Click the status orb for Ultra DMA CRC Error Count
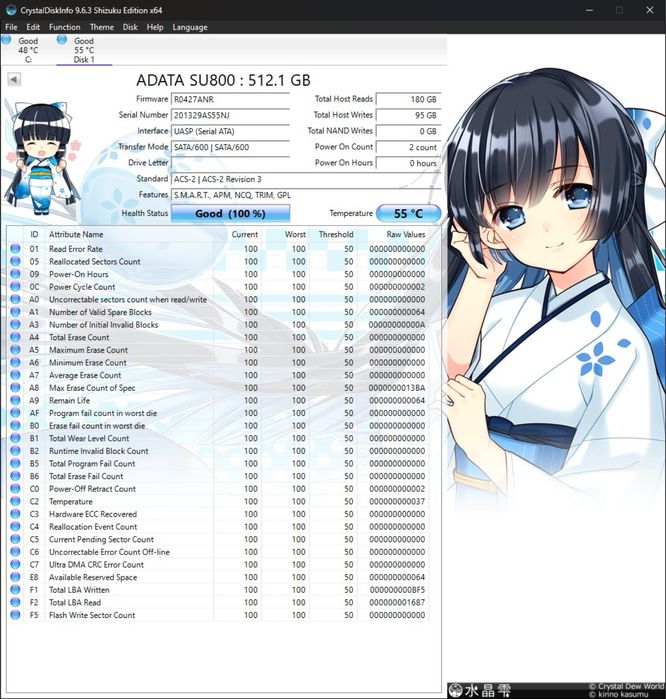The height and width of the screenshot is (699, 666). click(x=15, y=564)
